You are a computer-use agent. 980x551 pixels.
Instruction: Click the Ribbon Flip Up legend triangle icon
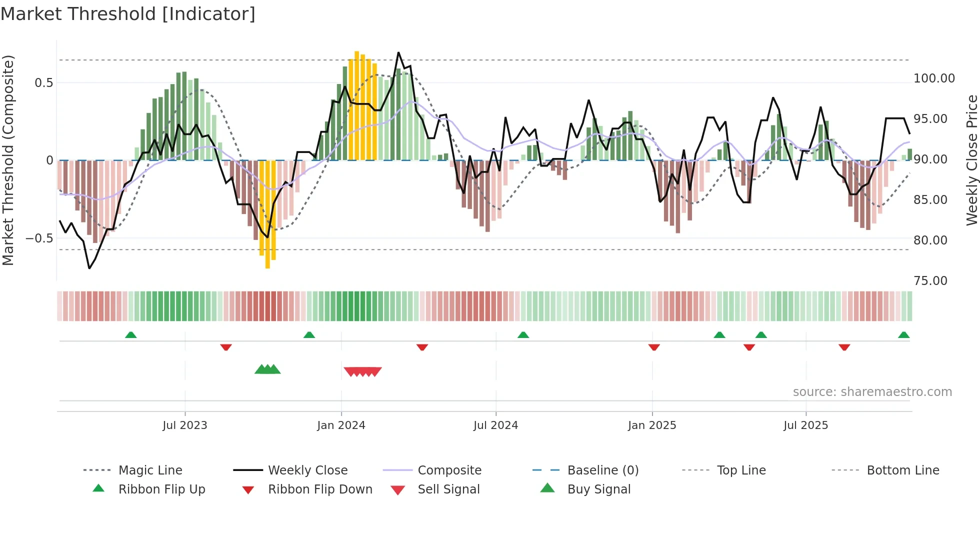(98, 488)
